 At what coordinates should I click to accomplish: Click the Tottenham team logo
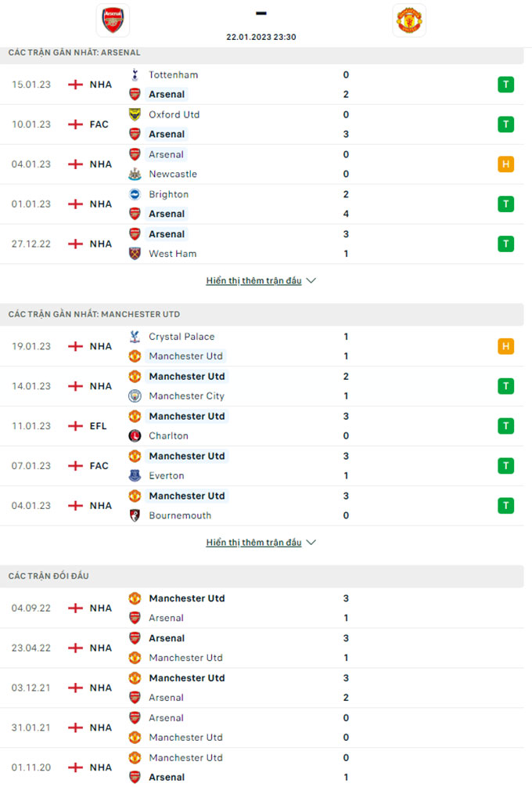click(x=135, y=75)
